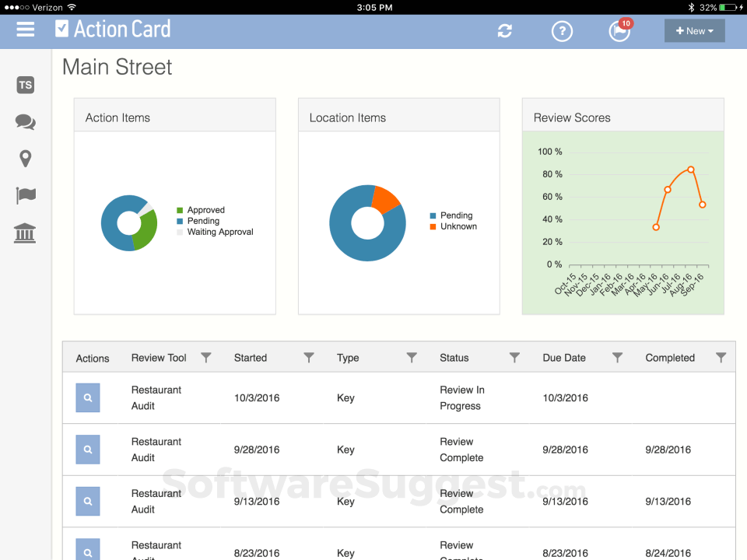This screenshot has height=560, width=747.
Task: Select the locations pin icon in sidebar
Action: 25,158
